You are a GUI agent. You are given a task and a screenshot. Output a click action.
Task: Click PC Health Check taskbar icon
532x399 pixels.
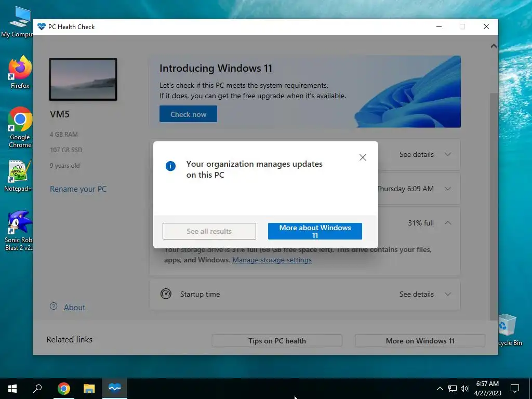[115, 389]
